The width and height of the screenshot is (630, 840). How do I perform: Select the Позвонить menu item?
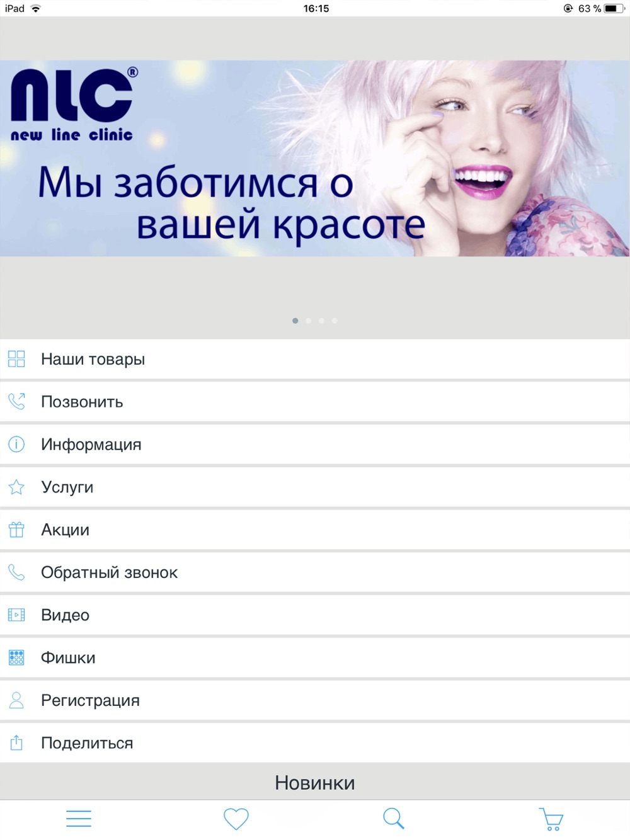tap(315, 402)
